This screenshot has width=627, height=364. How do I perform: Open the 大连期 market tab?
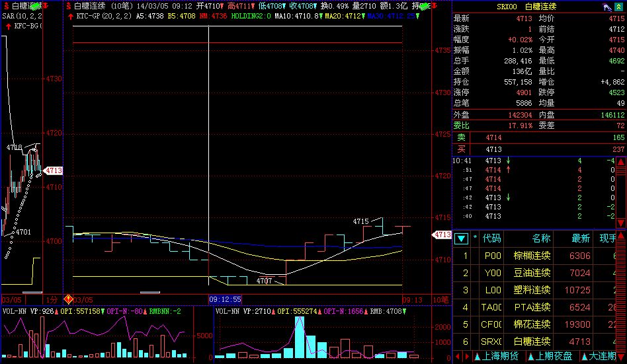(603, 357)
